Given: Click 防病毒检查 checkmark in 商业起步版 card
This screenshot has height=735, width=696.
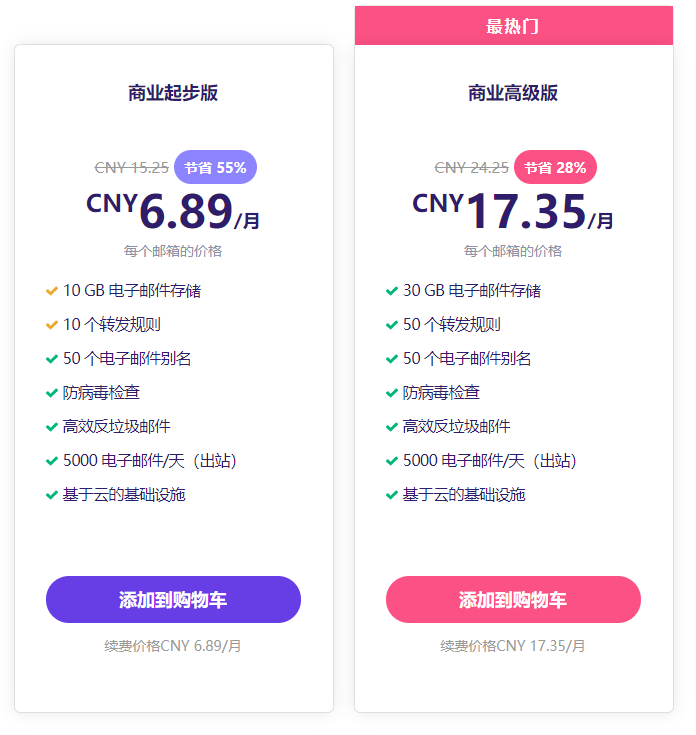Looking at the screenshot, I should click(x=52, y=393).
